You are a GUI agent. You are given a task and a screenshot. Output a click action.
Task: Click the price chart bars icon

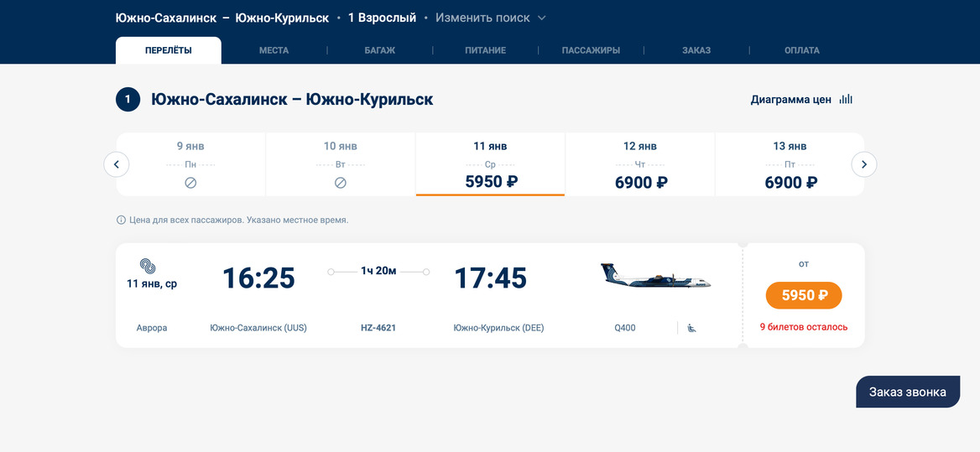[x=846, y=99]
